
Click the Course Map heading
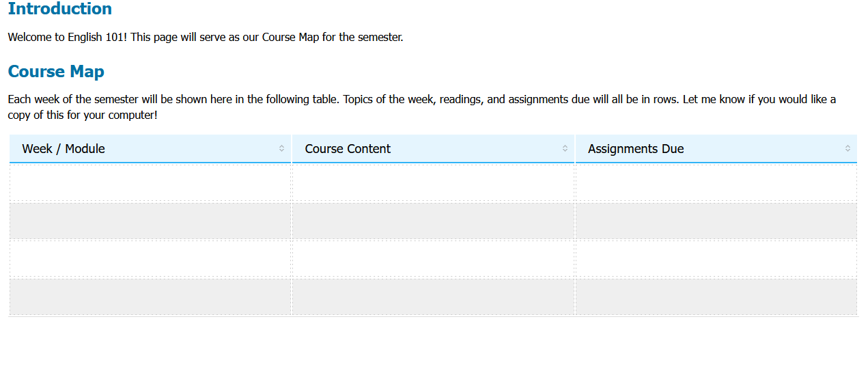coord(56,72)
